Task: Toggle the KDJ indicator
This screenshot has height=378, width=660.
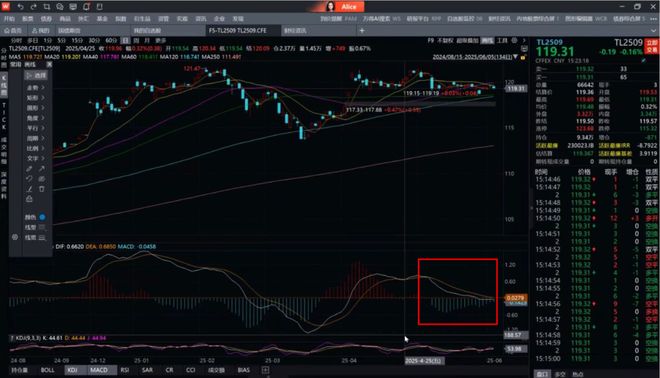Action: [72, 370]
